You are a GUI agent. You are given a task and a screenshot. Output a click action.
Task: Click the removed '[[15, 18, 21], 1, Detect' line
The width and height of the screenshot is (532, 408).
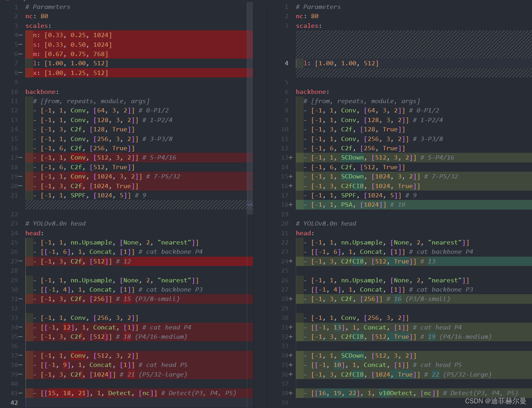click(139, 393)
